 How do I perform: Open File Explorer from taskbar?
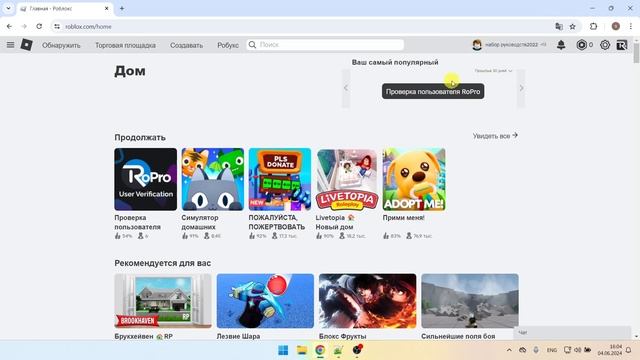[302, 350]
